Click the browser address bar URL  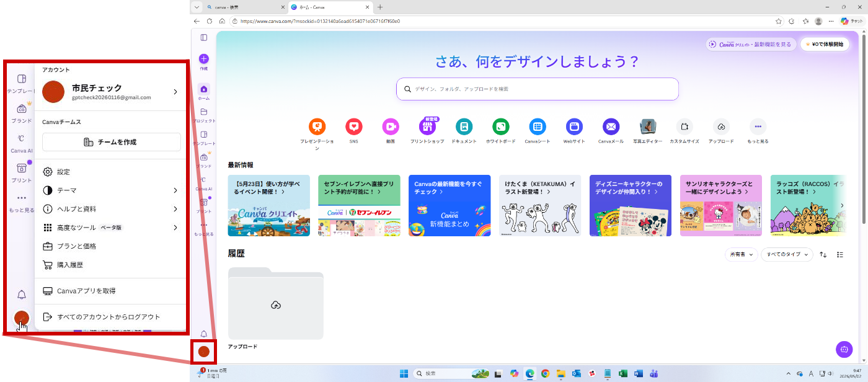click(321, 21)
